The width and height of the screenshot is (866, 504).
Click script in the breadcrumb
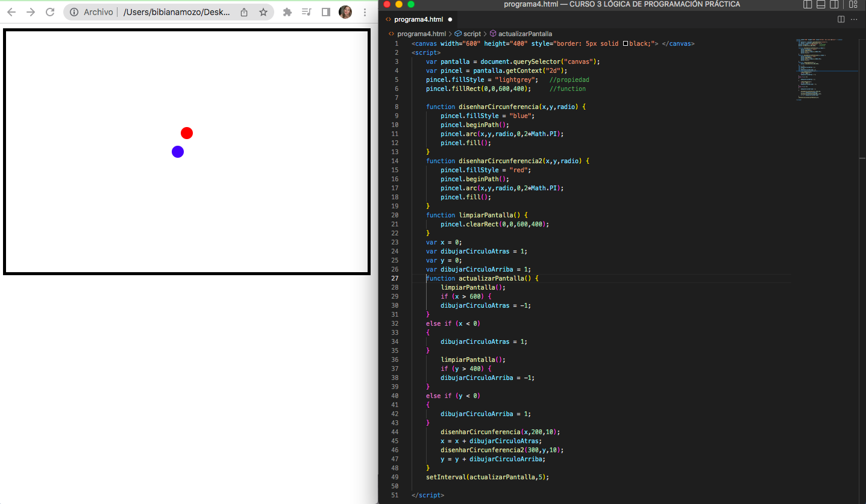(472, 34)
